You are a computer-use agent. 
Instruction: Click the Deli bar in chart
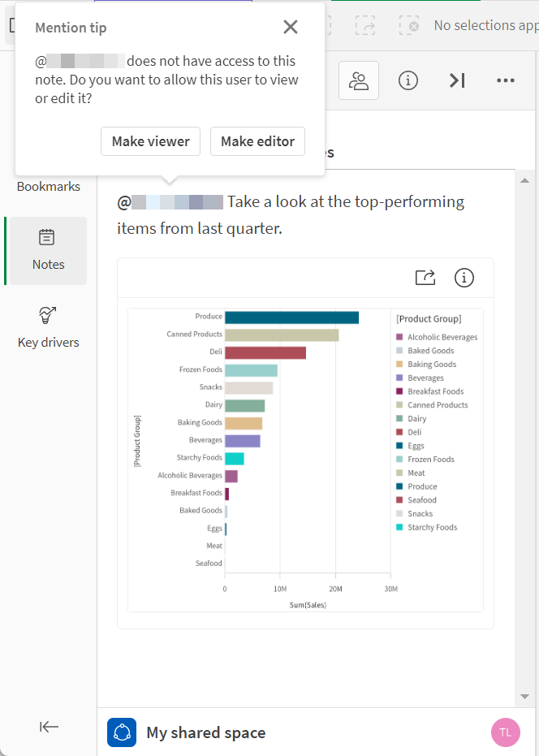(265, 353)
